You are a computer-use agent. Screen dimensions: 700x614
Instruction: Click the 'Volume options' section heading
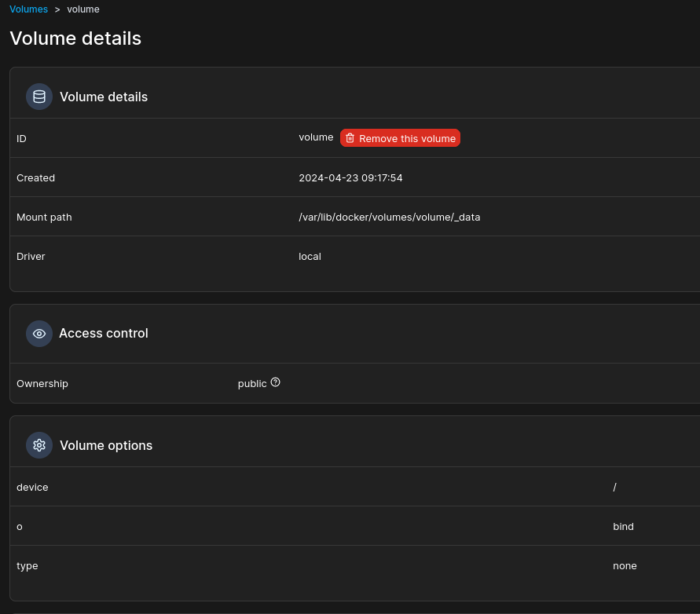click(x=106, y=445)
